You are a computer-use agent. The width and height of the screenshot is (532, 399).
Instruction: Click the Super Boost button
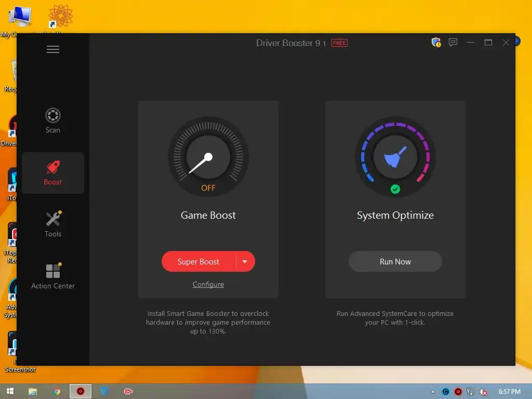[198, 262]
